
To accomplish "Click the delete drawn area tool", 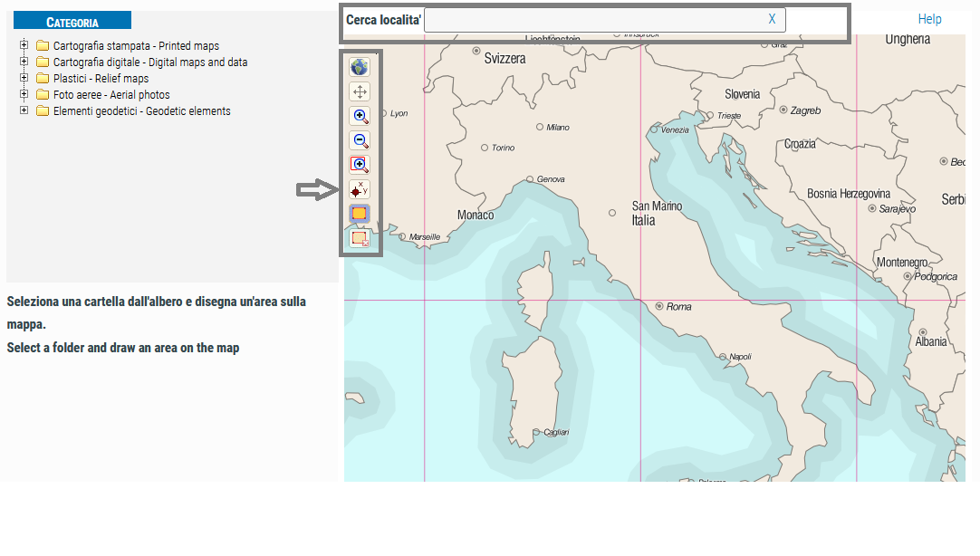I will click(x=360, y=238).
